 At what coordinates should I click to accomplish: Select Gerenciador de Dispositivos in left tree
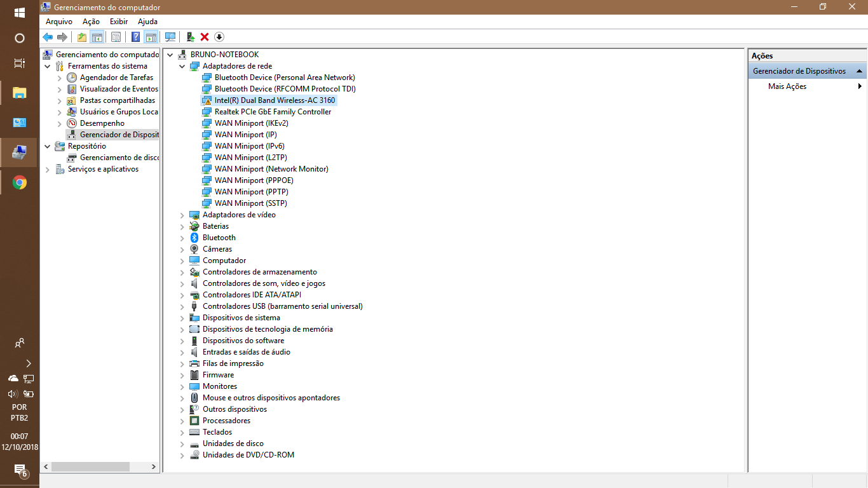tap(119, 135)
